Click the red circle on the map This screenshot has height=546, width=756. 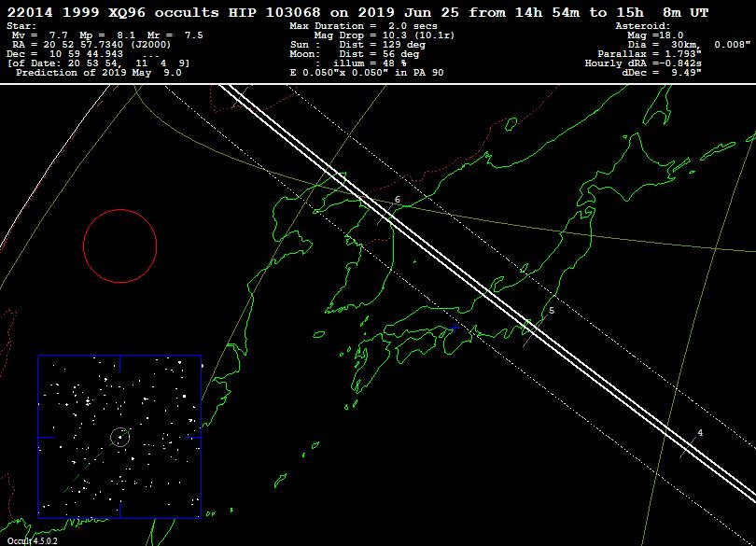pos(120,246)
